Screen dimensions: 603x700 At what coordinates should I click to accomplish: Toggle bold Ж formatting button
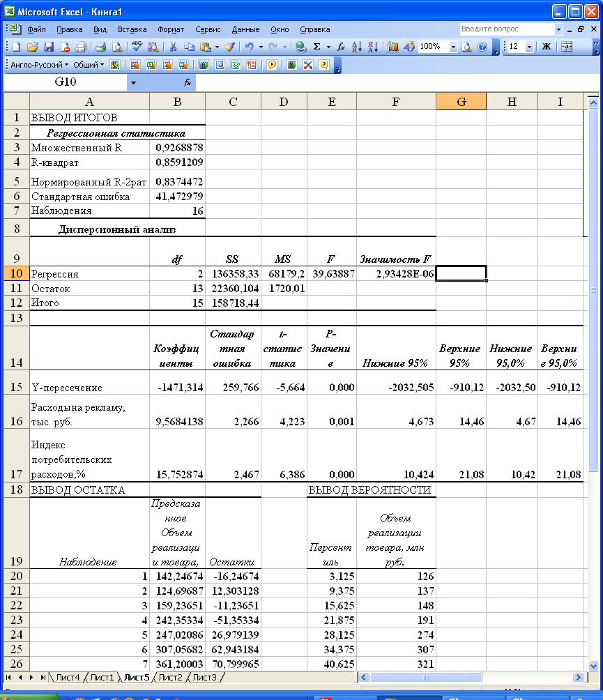click(547, 47)
